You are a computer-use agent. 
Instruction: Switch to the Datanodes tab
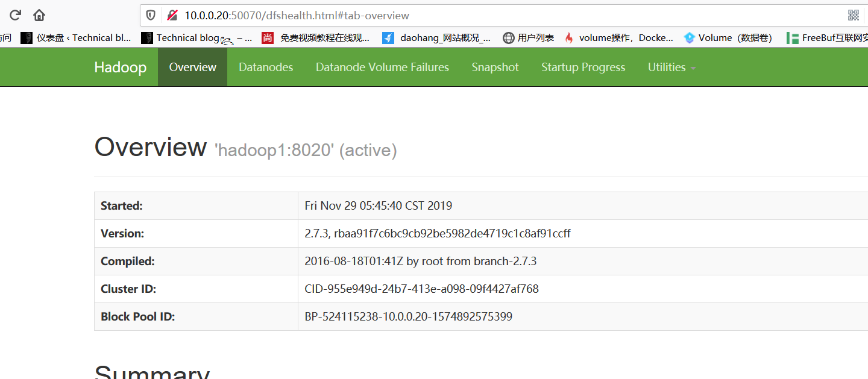(x=266, y=67)
